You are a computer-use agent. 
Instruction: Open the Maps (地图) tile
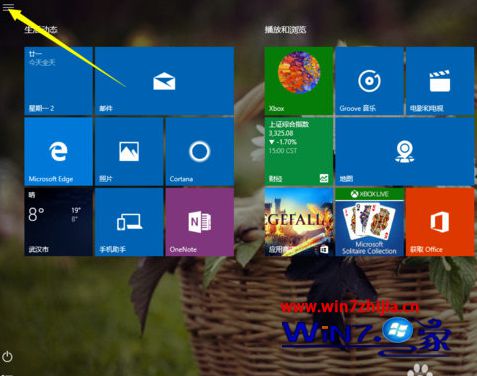coord(405,152)
